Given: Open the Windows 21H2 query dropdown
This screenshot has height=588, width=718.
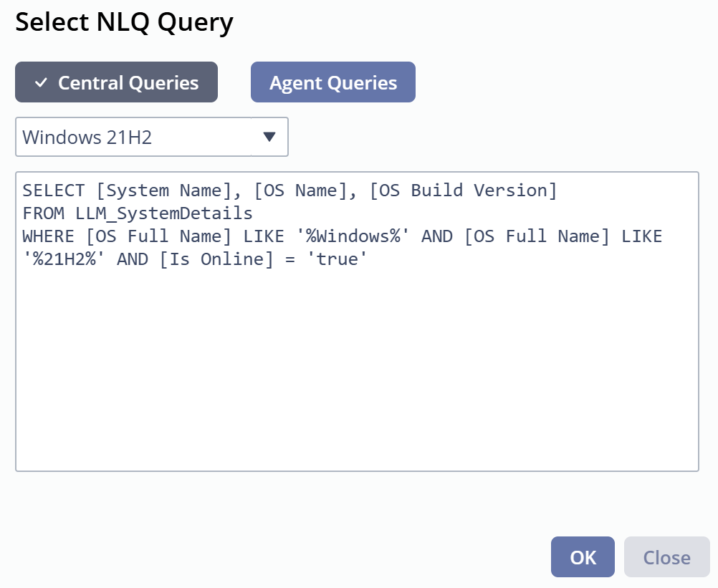Looking at the screenshot, I should (152, 137).
